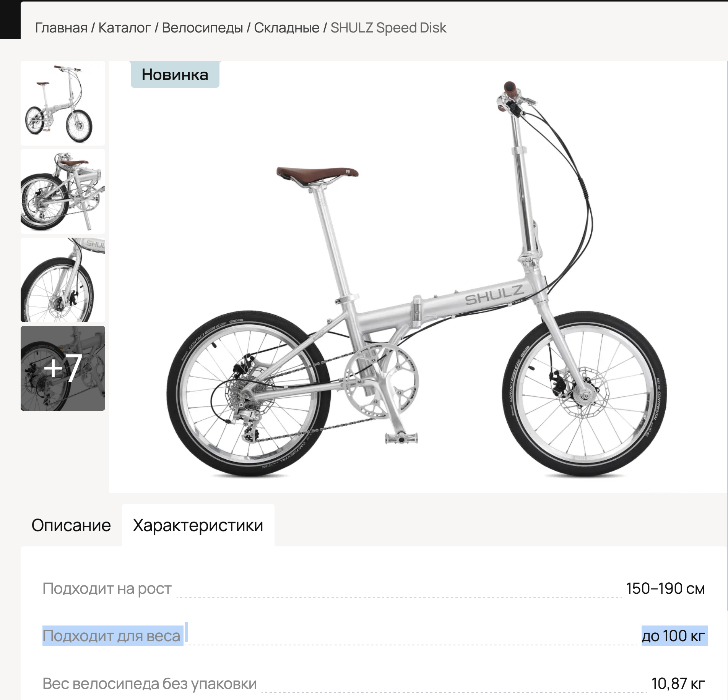
Task: Click the 10,87 кг weight value
Action: point(678,684)
